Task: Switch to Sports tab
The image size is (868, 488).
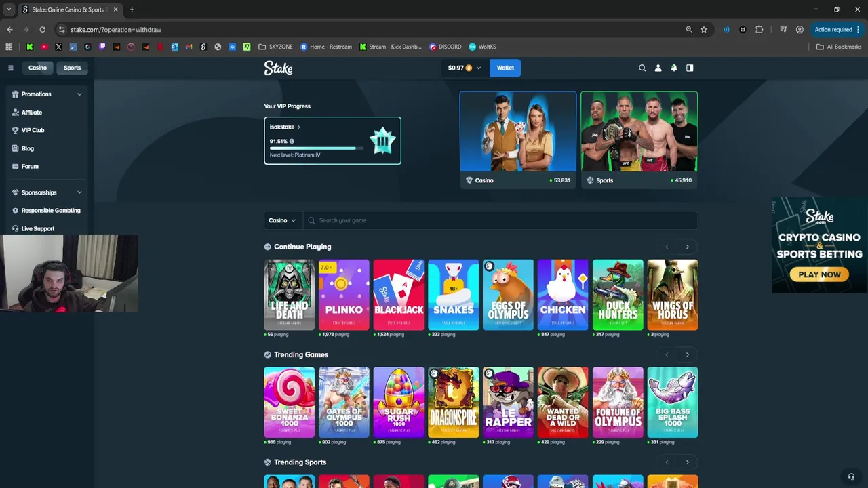Action: (72, 68)
